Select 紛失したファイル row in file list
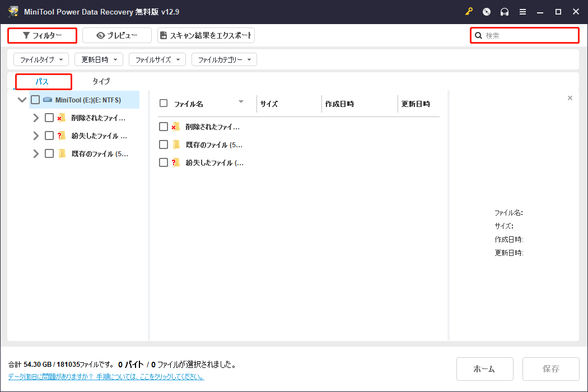This screenshot has width=588, height=392. coord(298,162)
